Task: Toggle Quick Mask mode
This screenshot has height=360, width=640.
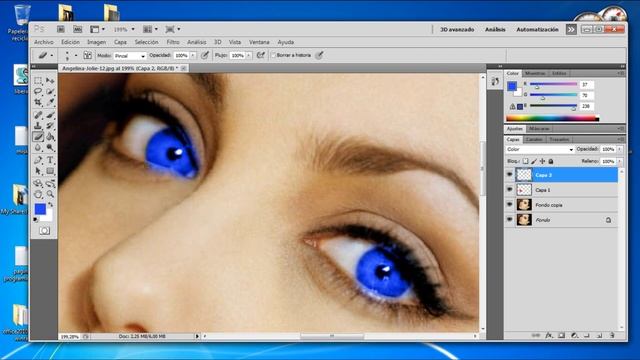Action: 44,231
